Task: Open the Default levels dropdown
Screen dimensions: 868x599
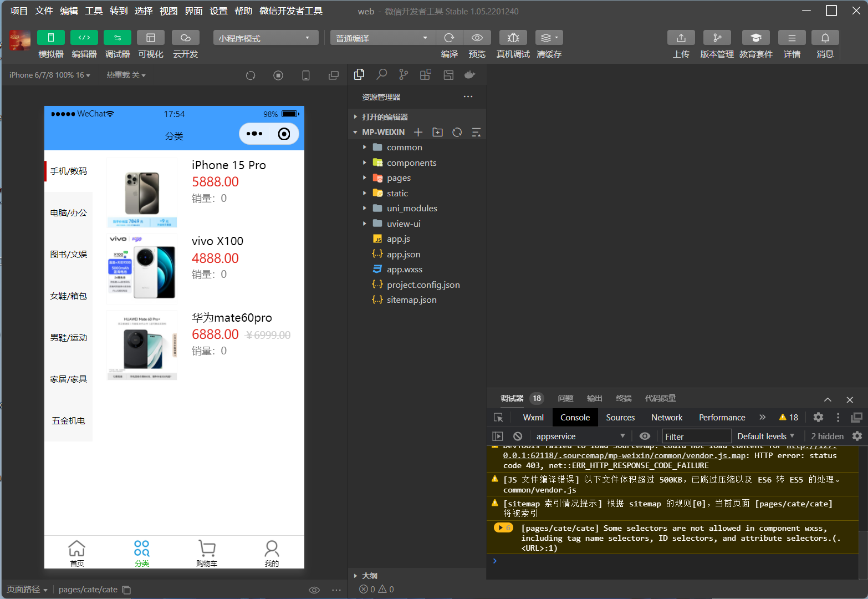Action: coord(765,436)
